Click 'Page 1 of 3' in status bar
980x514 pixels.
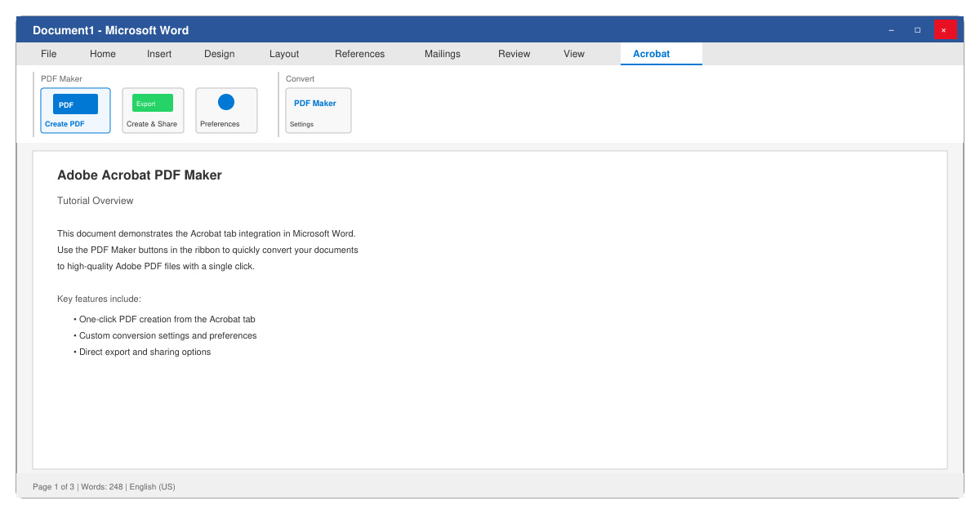53,487
